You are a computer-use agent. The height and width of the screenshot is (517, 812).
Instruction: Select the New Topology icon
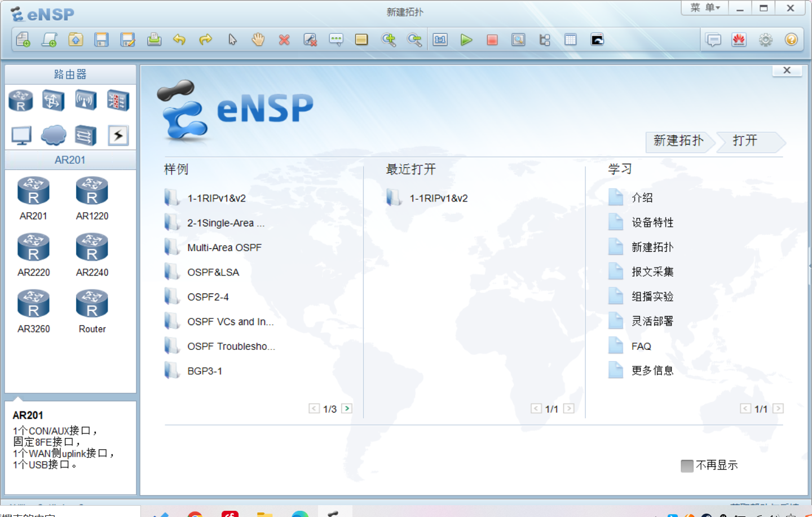[x=23, y=40]
